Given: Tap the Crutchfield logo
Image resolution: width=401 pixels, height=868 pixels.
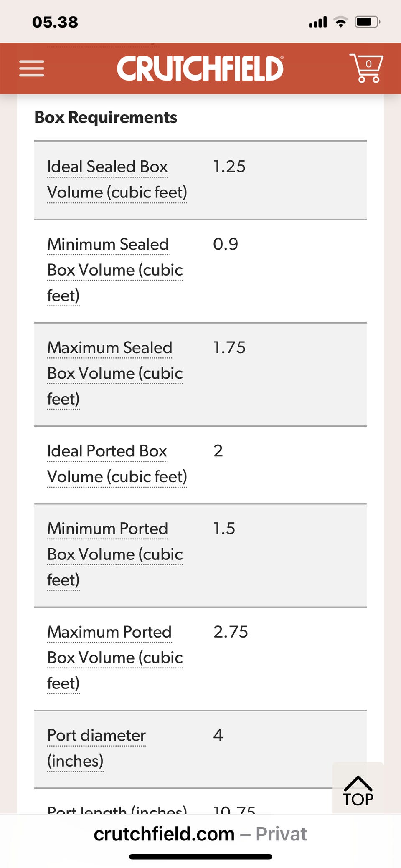Looking at the screenshot, I should [200, 68].
